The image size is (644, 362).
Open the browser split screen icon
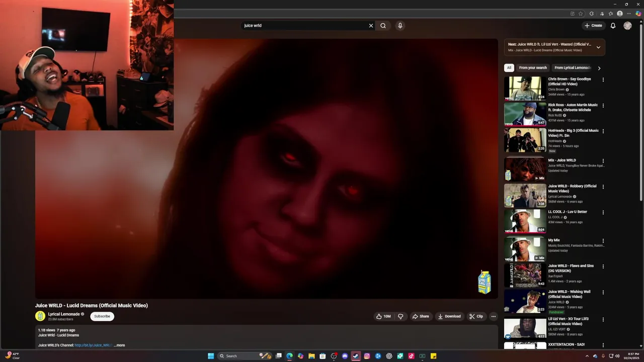click(x=572, y=14)
